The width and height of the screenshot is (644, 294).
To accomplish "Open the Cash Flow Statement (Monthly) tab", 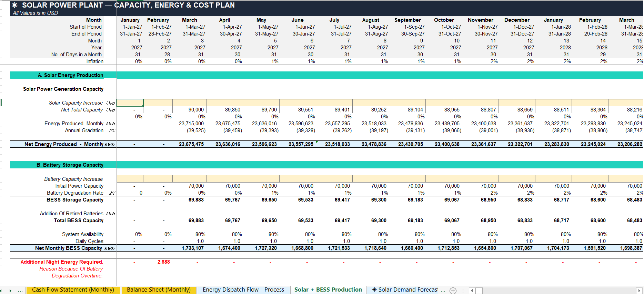I will click(x=73, y=290).
